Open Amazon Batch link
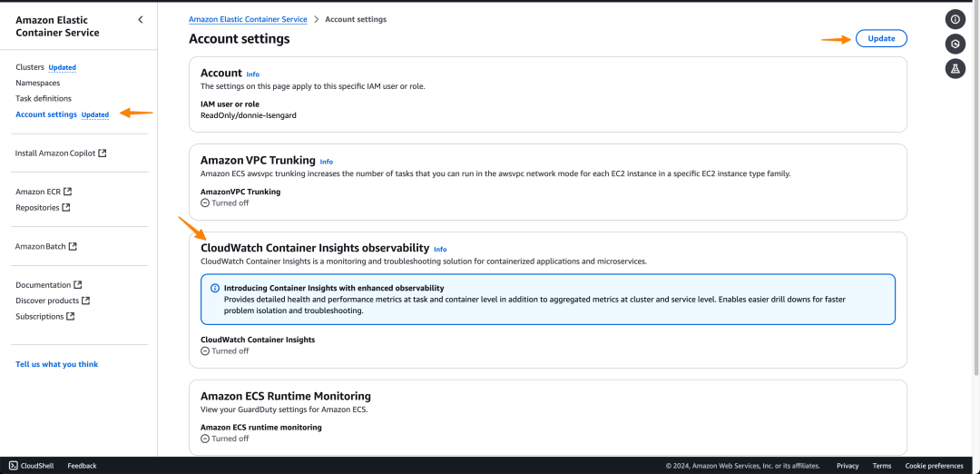The width and height of the screenshot is (980, 474). (41, 246)
